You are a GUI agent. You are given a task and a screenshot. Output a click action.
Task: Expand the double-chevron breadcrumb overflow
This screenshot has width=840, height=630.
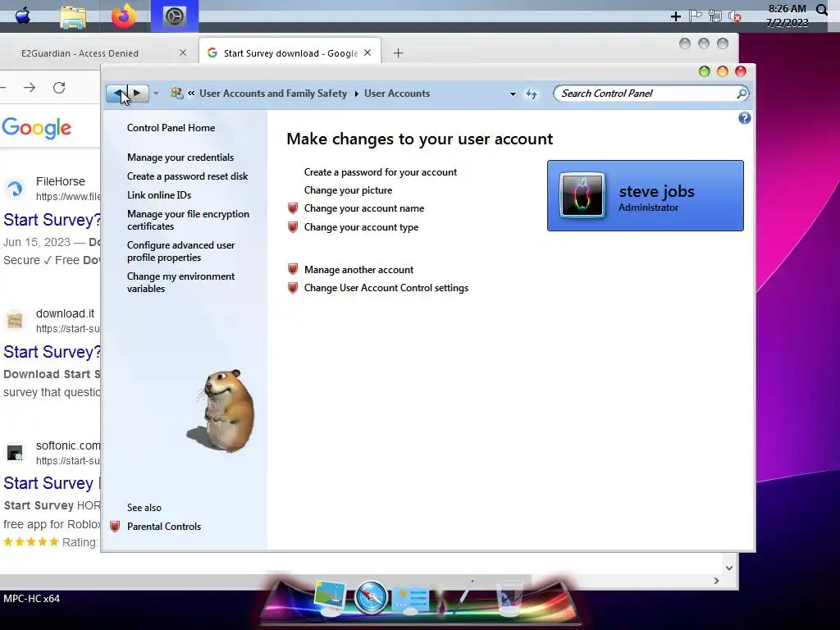point(191,94)
